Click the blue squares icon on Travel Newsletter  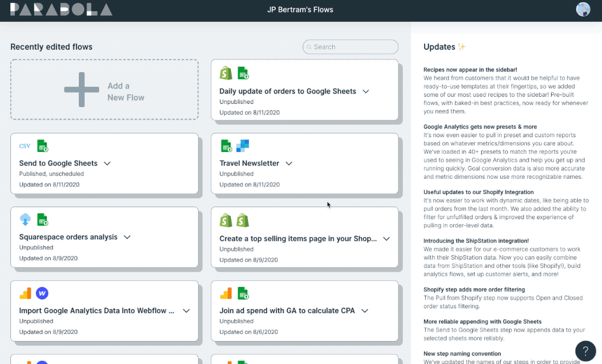242,146
